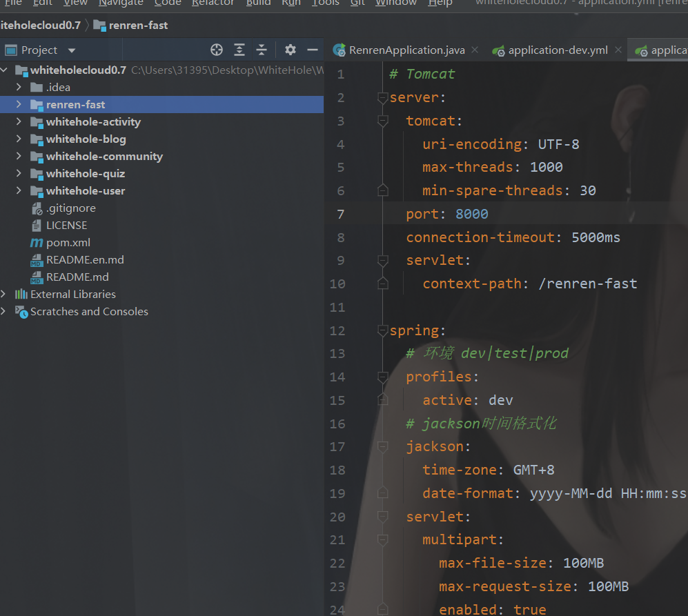Expand the .idea folder
This screenshot has width=688, height=616.
pos(19,87)
